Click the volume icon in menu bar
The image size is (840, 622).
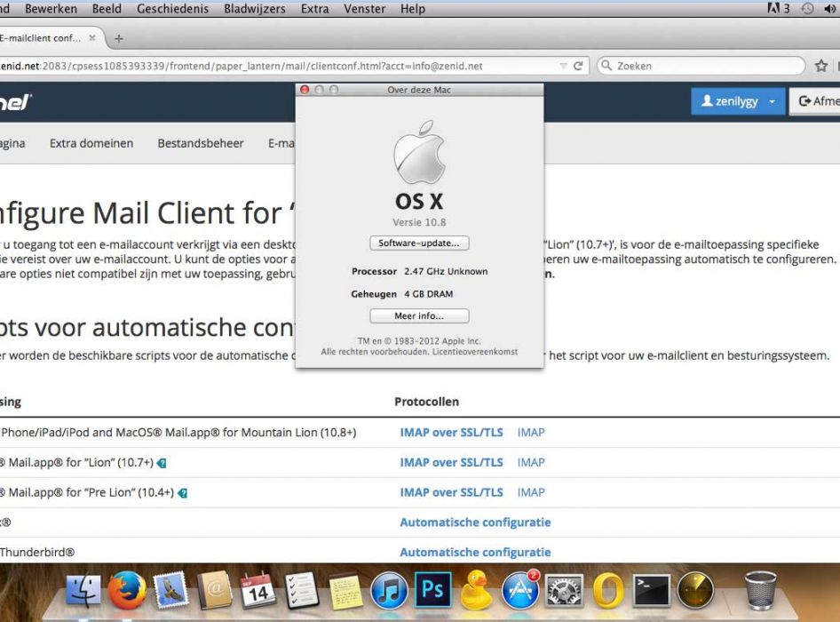831,9
